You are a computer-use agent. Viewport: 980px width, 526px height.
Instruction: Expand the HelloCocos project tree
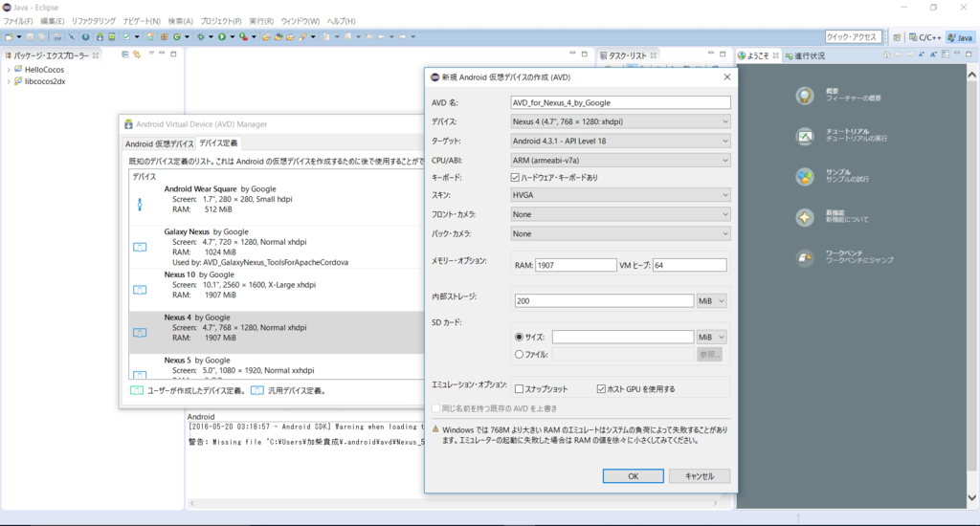click(x=8, y=70)
